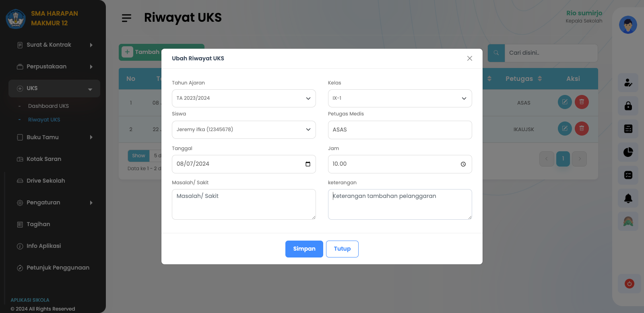
Task: Open the Tahun Ajaran dropdown
Action: click(244, 99)
